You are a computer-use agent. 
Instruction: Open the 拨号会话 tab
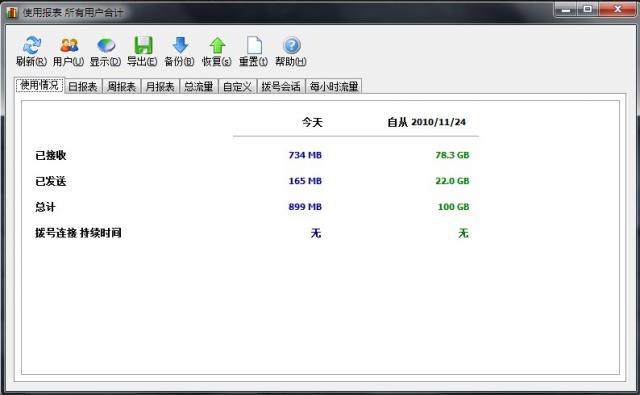281,87
